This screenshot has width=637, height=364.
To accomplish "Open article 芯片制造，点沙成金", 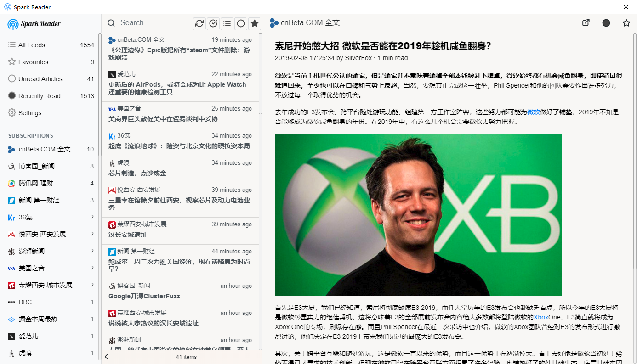I will 180,169.
